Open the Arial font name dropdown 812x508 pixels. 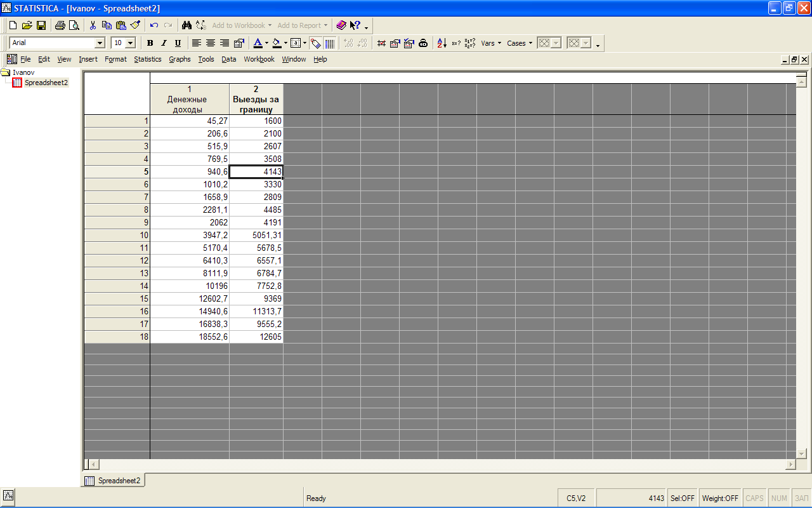100,43
